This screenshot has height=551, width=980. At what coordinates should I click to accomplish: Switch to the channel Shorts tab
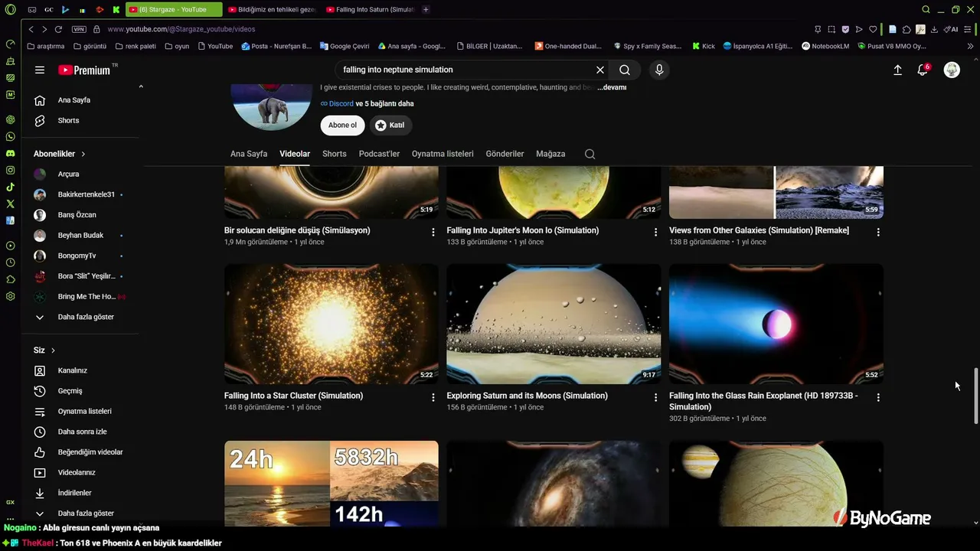pos(335,154)
